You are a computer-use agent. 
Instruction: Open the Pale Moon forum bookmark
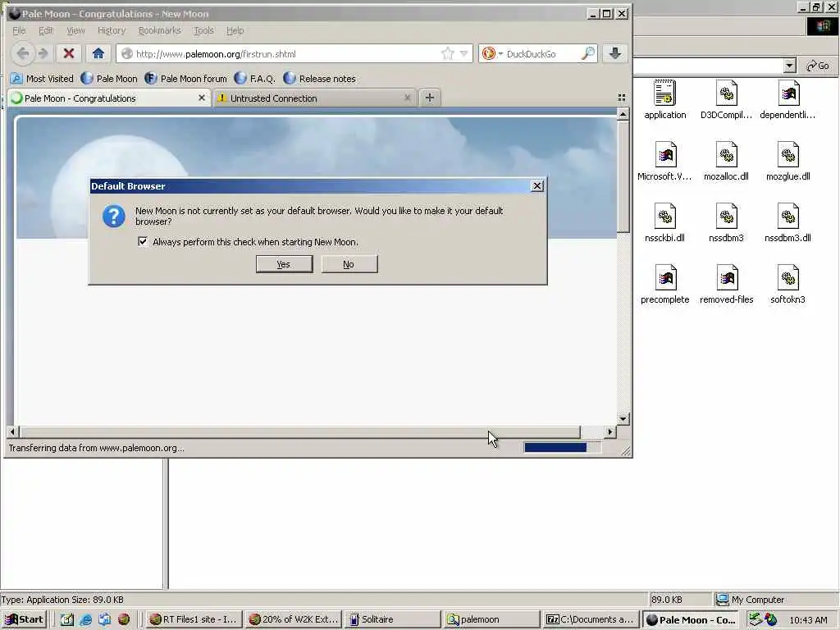coord(186,79)
